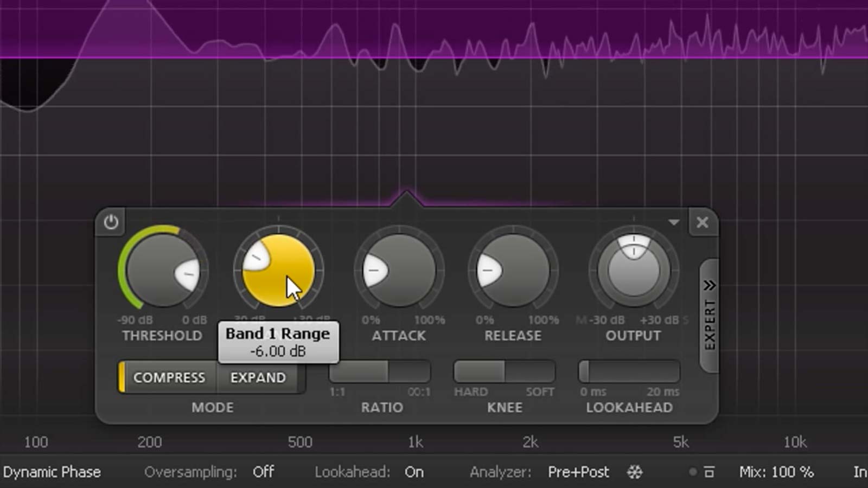The height and width of the screenshot is (488, 868).
Task: Change the Oversampling setting from Off
Action: [263, 472]
